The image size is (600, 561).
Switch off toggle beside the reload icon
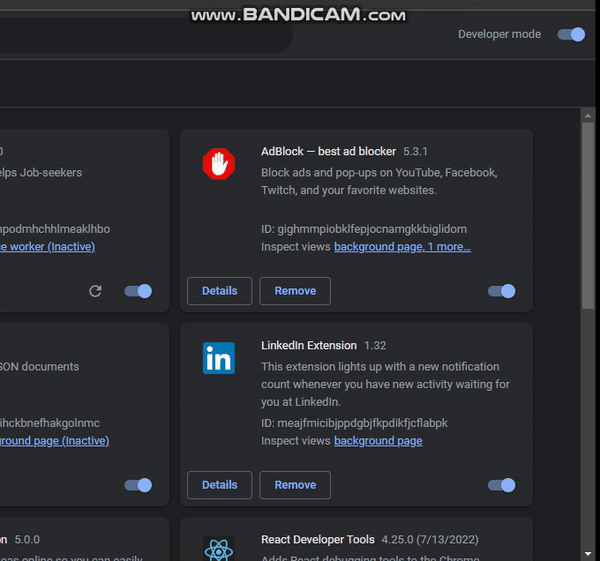point(138,291)
